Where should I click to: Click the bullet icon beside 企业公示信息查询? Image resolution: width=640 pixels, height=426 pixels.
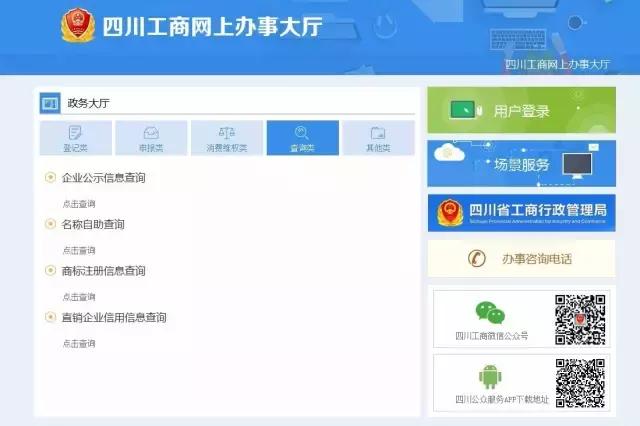coord(50,178)
